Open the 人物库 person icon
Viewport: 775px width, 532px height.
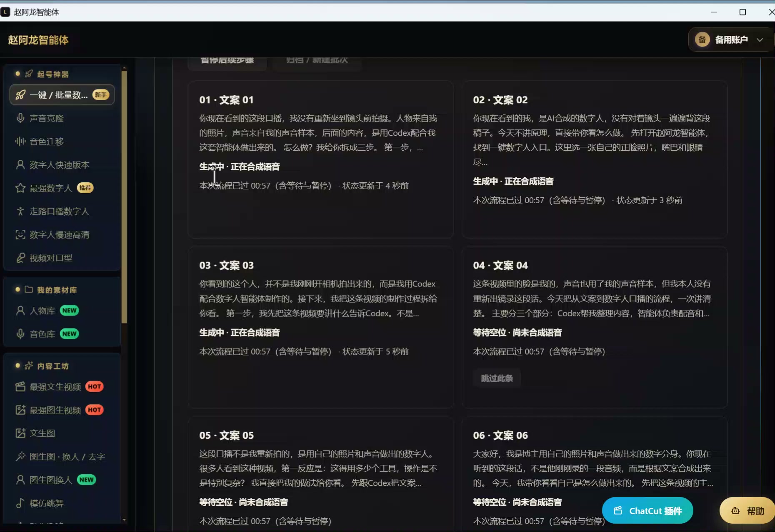tap(20, 311)
